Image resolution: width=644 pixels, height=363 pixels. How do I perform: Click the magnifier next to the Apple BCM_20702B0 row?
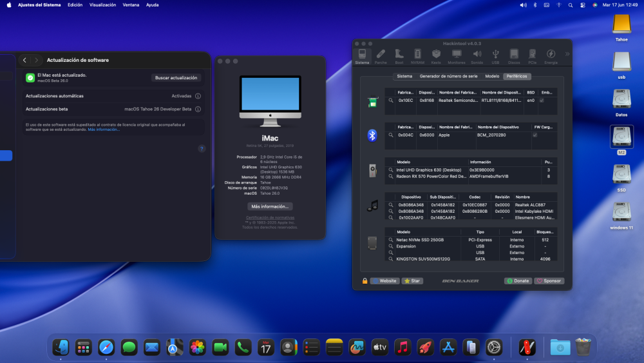(x=391, y=135)
